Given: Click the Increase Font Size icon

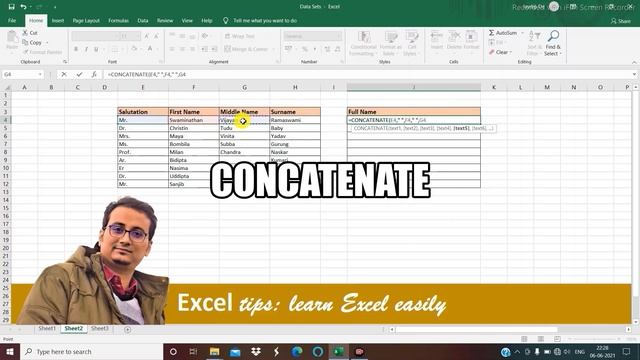Looking at the screenshot, I should pyautogui.click(x=147, y=36).
